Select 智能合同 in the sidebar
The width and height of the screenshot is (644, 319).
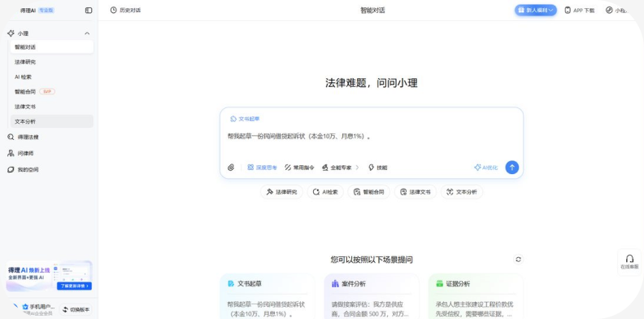point(52,92)
